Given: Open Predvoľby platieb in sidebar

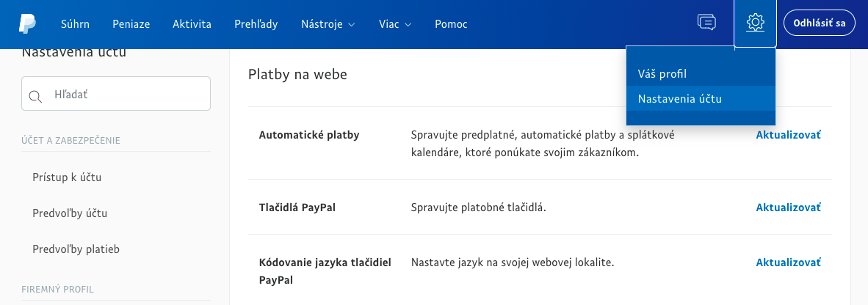Looking at the screenshot, I should click(x=76, y=249).
